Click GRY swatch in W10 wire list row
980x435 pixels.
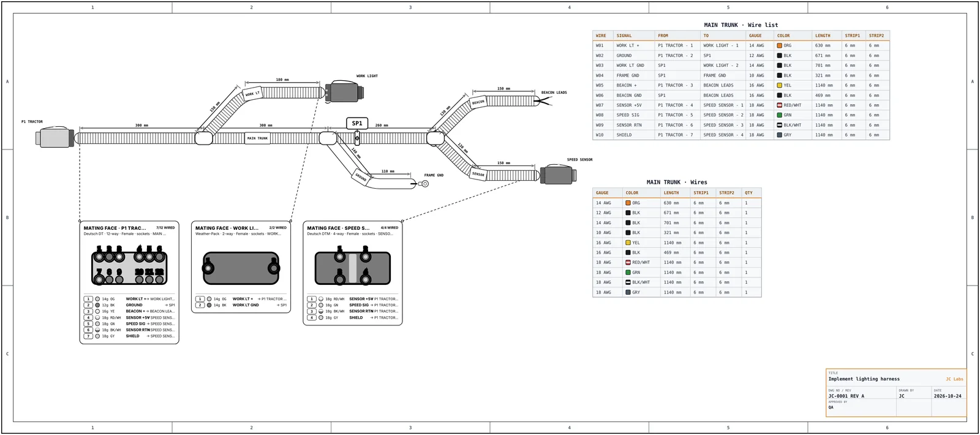[x=780, y=135]
